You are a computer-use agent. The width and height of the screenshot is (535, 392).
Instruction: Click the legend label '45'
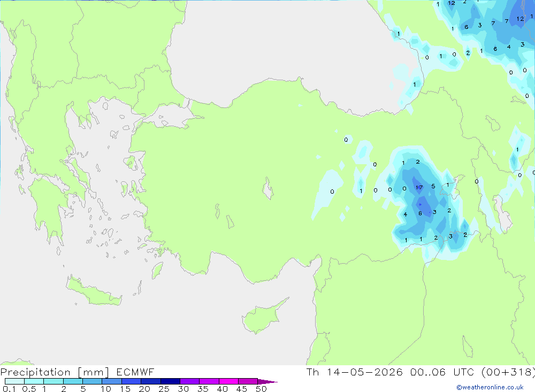coord(242,389)
